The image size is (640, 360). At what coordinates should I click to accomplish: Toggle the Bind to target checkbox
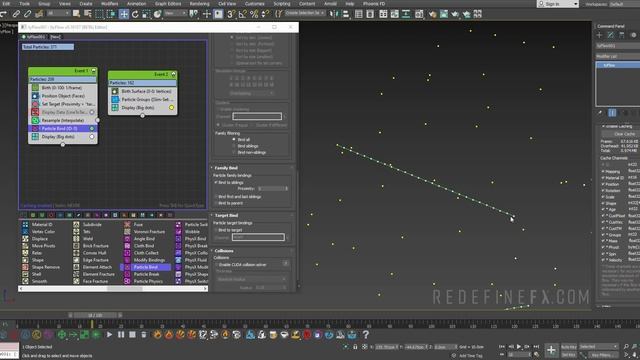pos(216,230)
